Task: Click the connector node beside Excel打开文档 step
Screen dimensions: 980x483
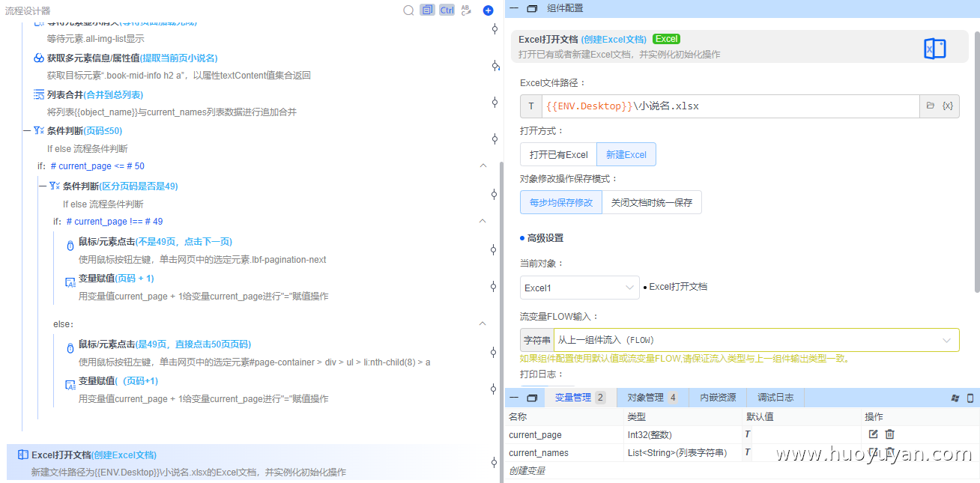Action: [x=494, y=462]
